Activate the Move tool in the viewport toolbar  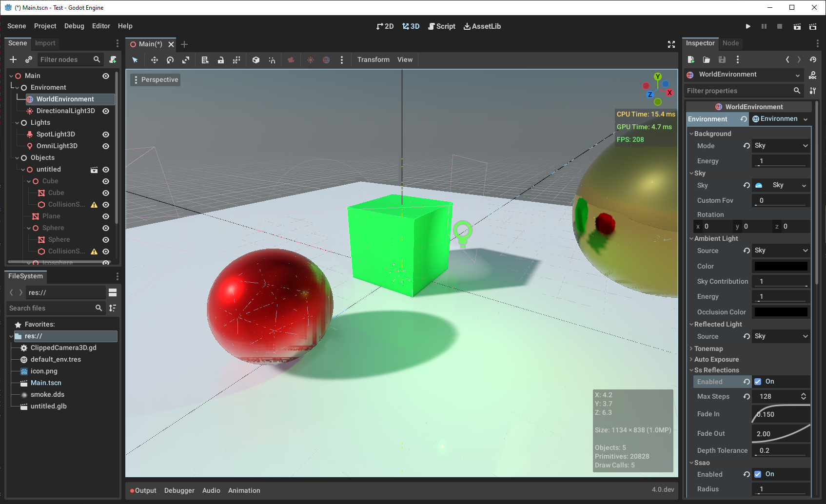[154, 59]
